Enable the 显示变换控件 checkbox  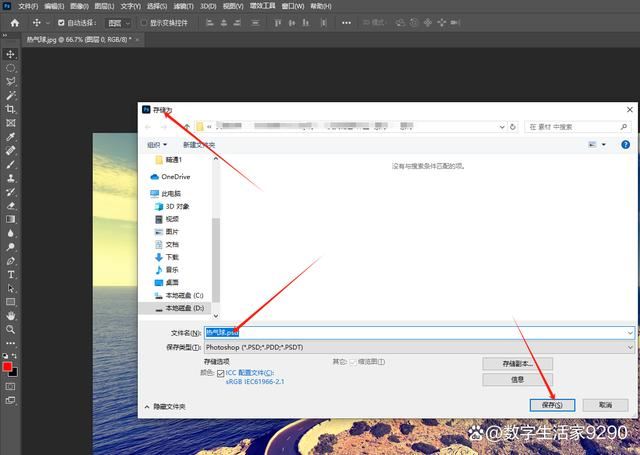(x=144, y=22)
